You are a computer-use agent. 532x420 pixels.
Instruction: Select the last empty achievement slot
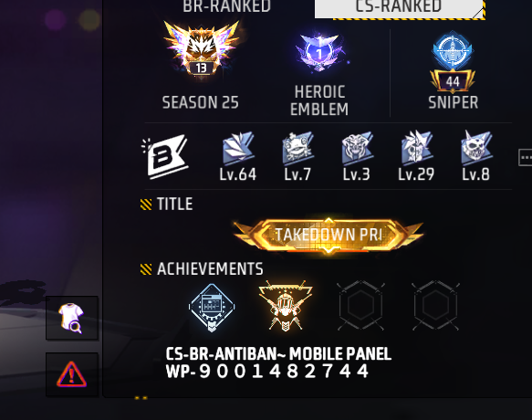[435, 305]
